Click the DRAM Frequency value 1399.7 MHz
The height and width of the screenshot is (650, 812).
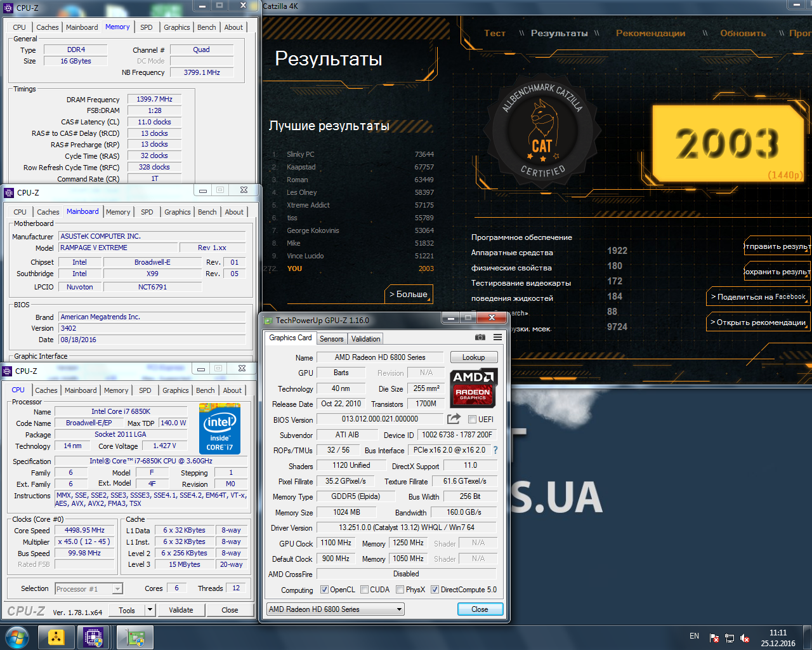click(155, 99)
